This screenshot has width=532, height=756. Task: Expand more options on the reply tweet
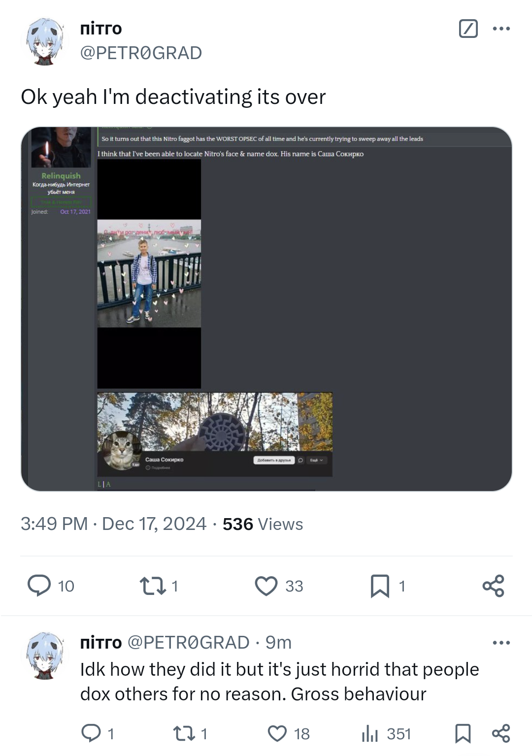coord(501,643)
